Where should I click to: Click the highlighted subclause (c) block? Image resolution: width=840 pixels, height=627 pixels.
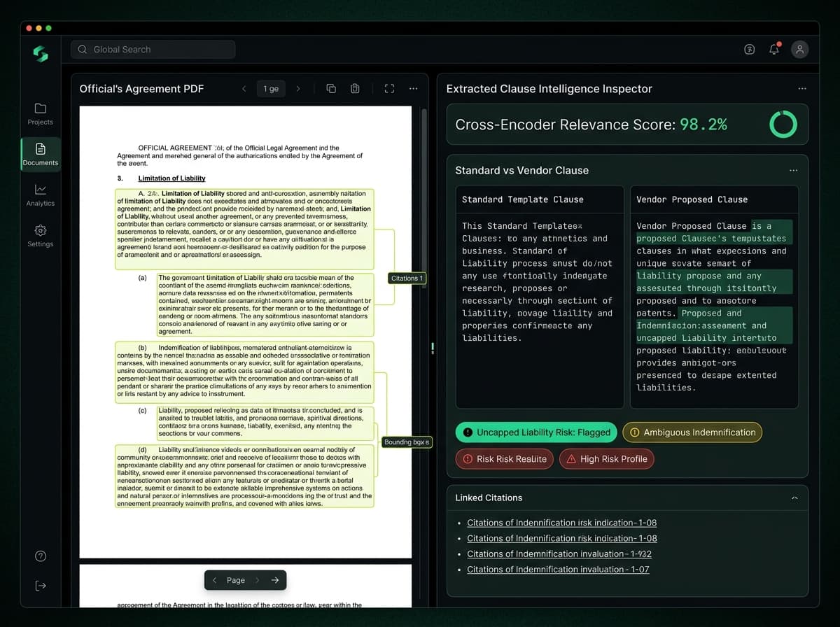(265, 422)
